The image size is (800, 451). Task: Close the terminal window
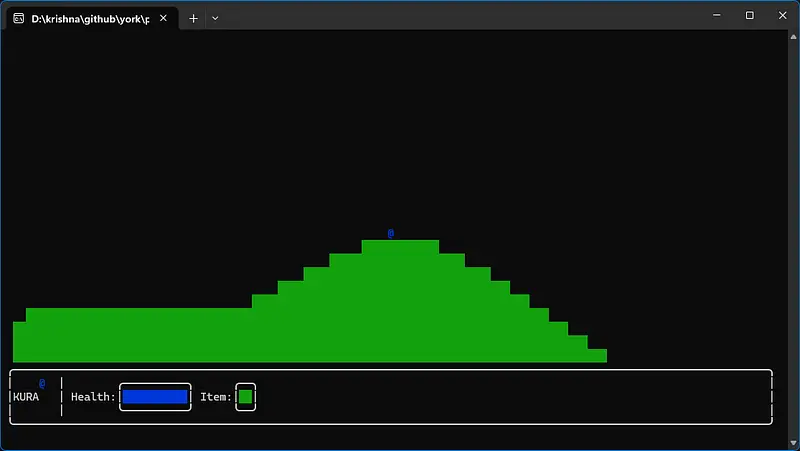pyautogui.click(x=782, y=15)
